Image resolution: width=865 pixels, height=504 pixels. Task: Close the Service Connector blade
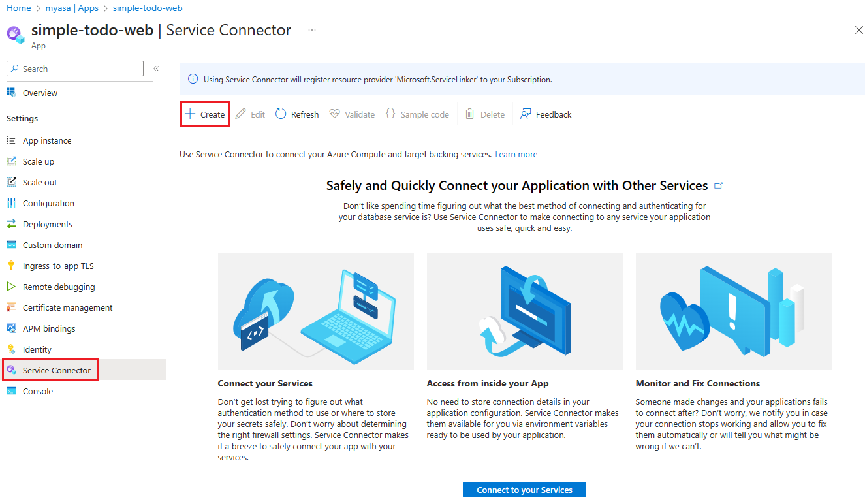859,30
